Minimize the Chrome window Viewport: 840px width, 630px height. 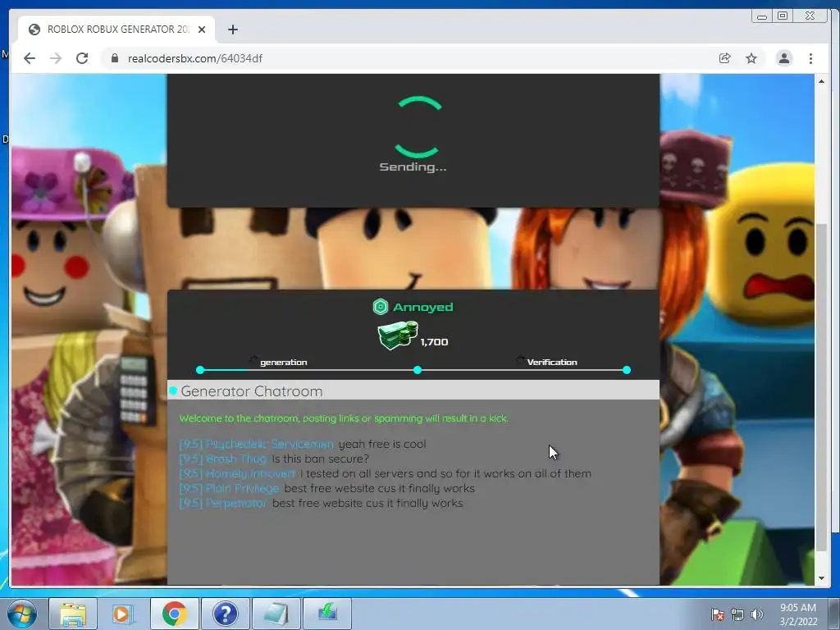click(762, 16)
